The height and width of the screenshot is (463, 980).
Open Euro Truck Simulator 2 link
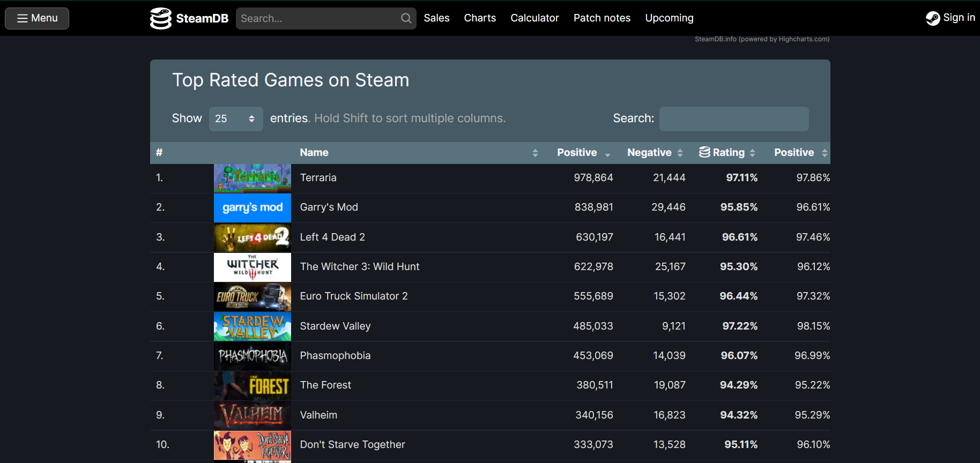(354, 296)
